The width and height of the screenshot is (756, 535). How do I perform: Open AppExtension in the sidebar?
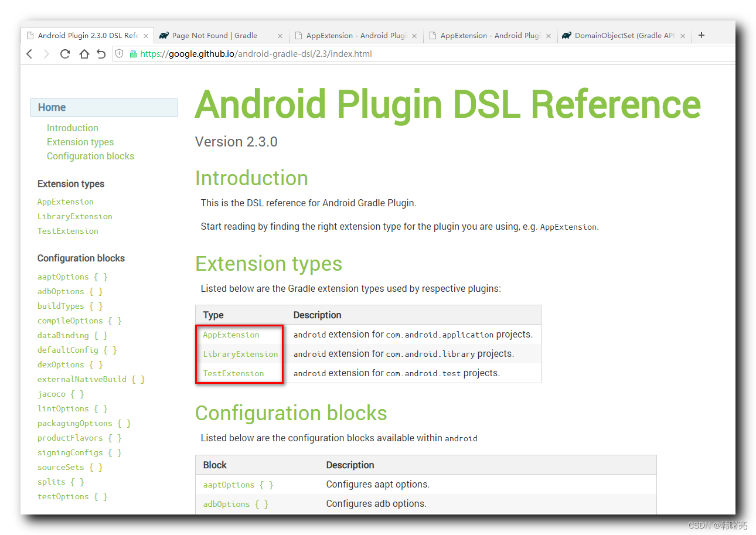66,202
